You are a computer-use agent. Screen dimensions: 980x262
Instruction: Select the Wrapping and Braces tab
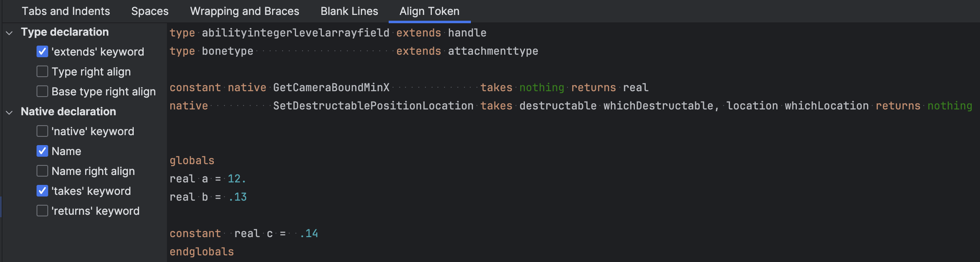[245, 11]
